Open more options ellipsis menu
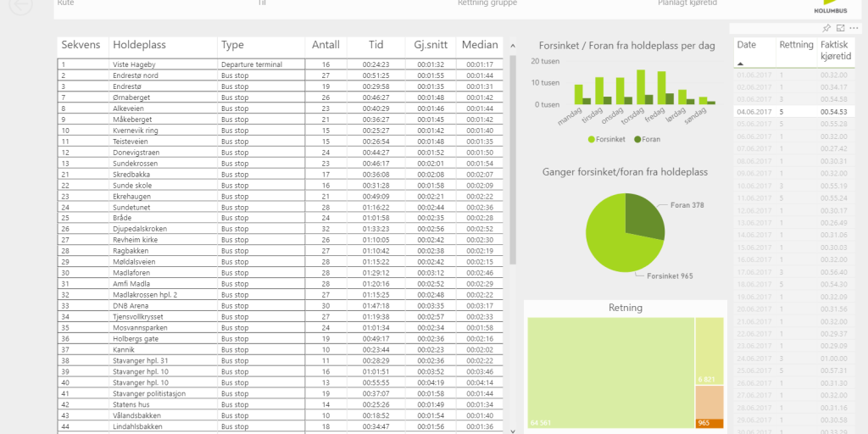This screenshot has height=434, width=868. pos(854,28)
